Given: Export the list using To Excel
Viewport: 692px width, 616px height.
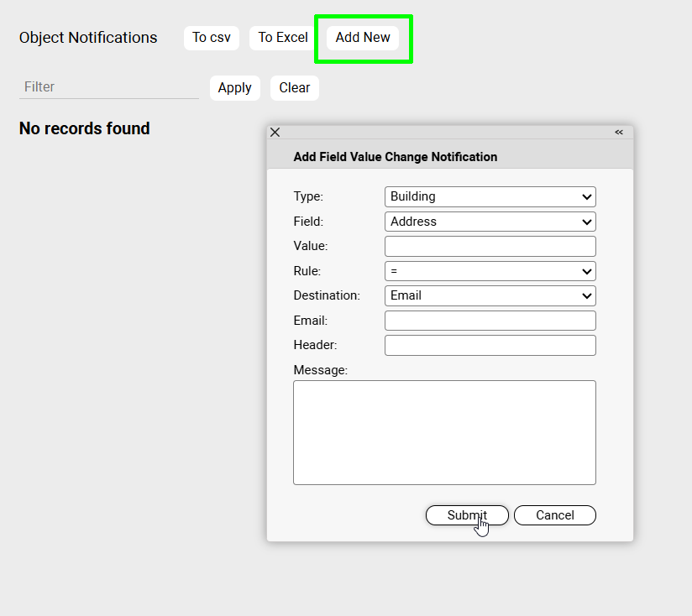Looking at the screenshot, I should point(283,38).
